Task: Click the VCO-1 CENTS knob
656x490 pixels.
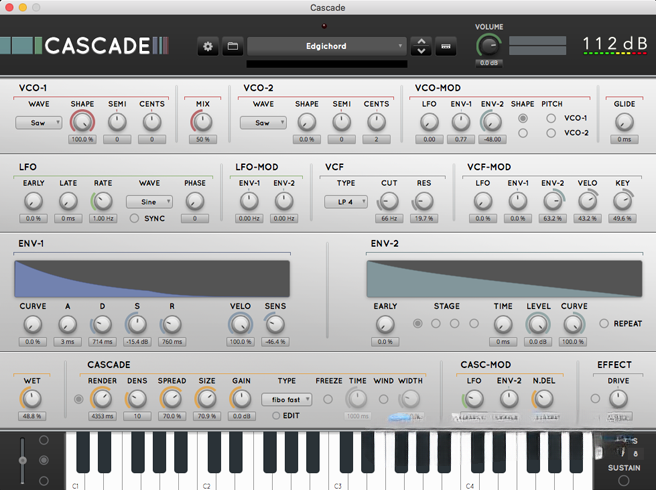Action: (x=152, y=122)
